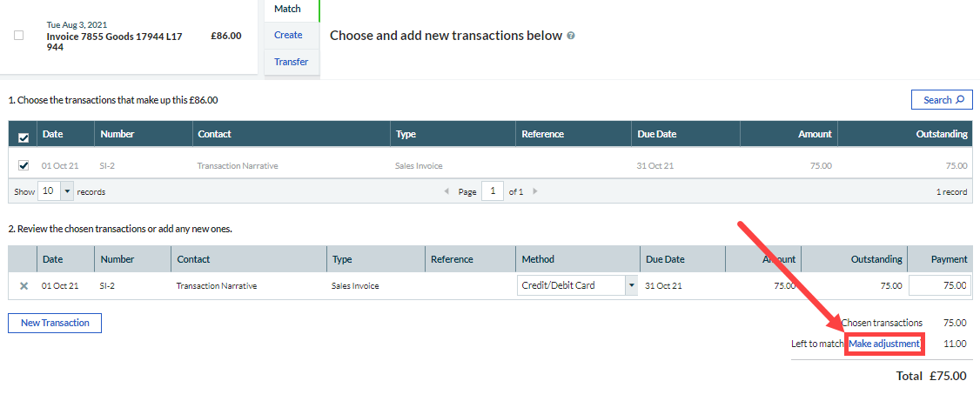Sort by the Outstanding column header
The width and height of the screenshot is (980, 401).
[942, 134]
